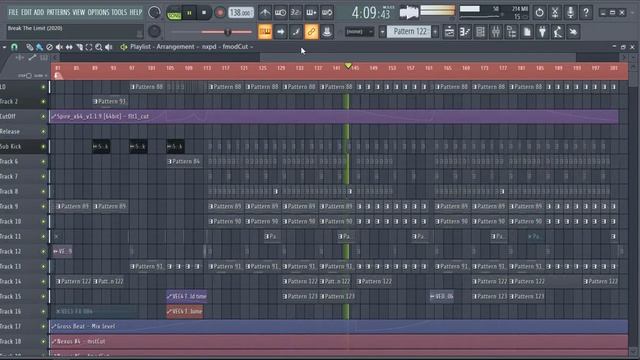Click the question mark help icon
This screenshot has height=360, width=640.
pos(586,13)
